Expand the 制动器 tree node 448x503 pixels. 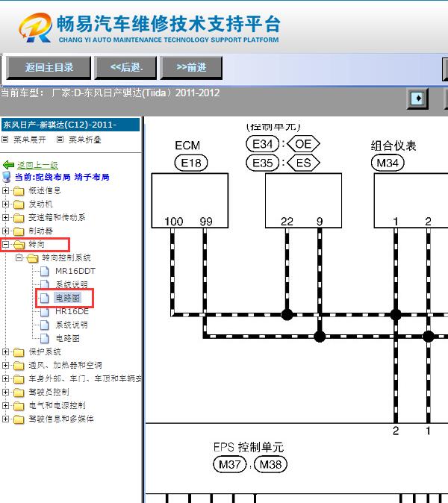coord(5,231)
